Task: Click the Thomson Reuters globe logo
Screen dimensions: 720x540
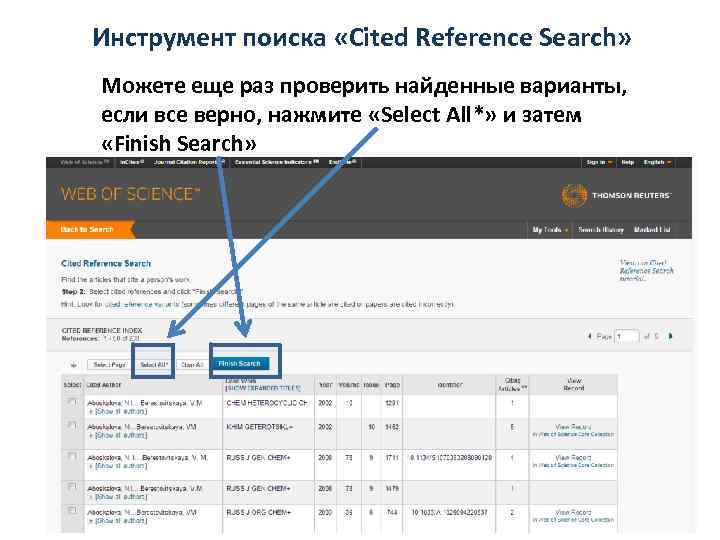Action: [x=574, y=196]
